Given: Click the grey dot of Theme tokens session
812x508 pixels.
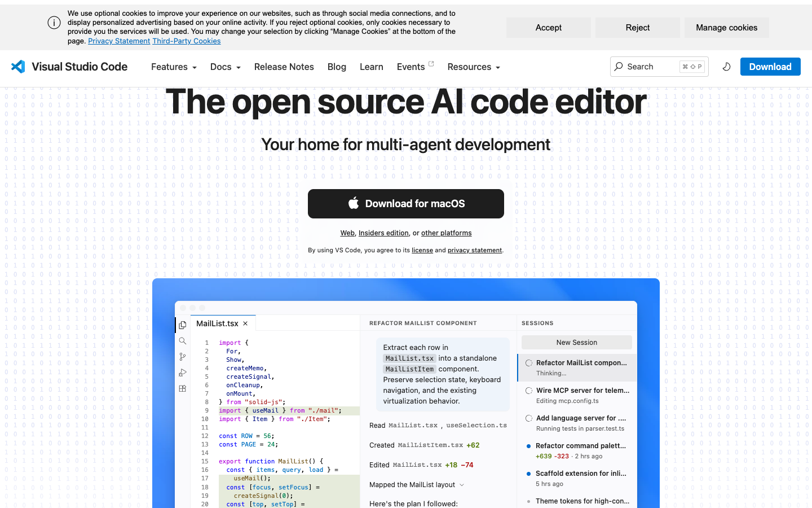Looking at the screenshot, I should pos(528,501).
